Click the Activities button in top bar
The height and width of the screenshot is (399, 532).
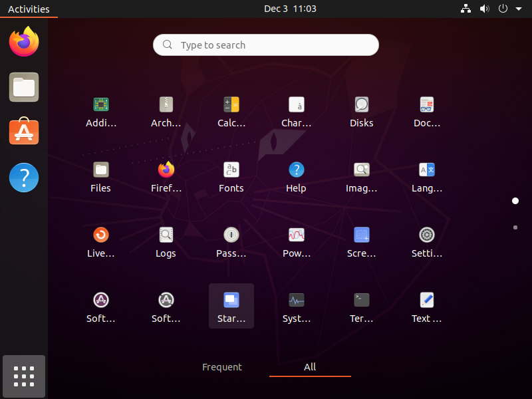[29, 9]
